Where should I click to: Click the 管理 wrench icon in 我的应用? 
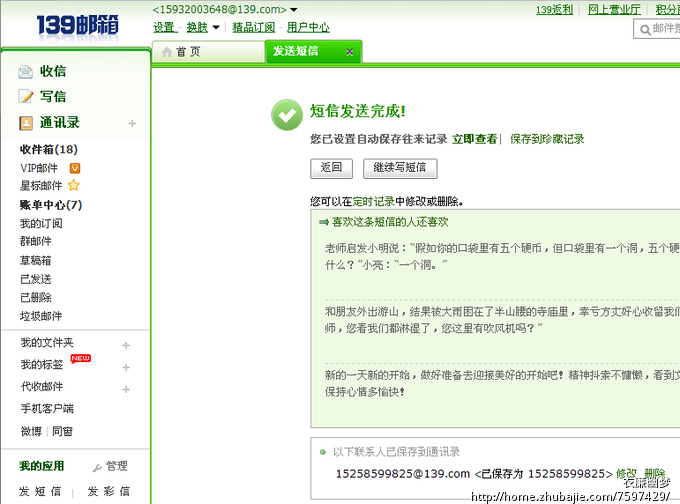click(97, 468)
